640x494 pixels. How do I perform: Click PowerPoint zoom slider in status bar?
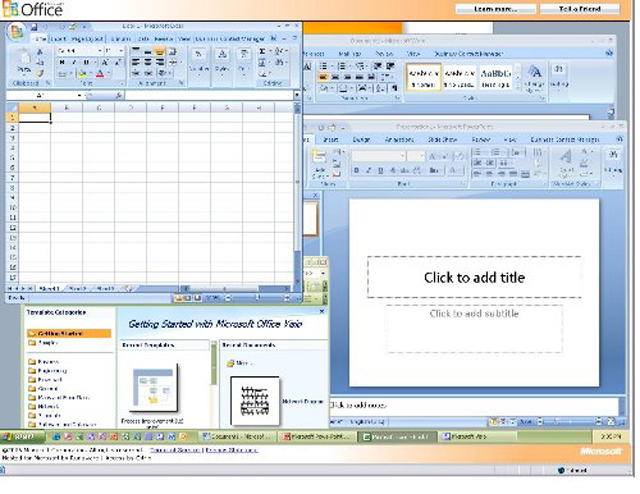(570, 421)
